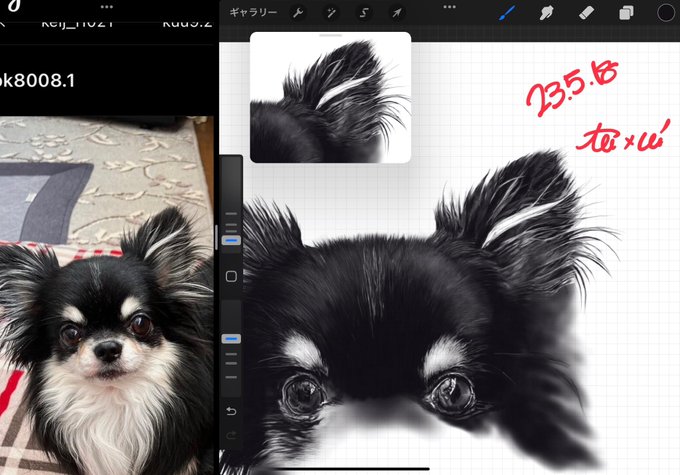Select the k8008.1 username text

point(37,81)
